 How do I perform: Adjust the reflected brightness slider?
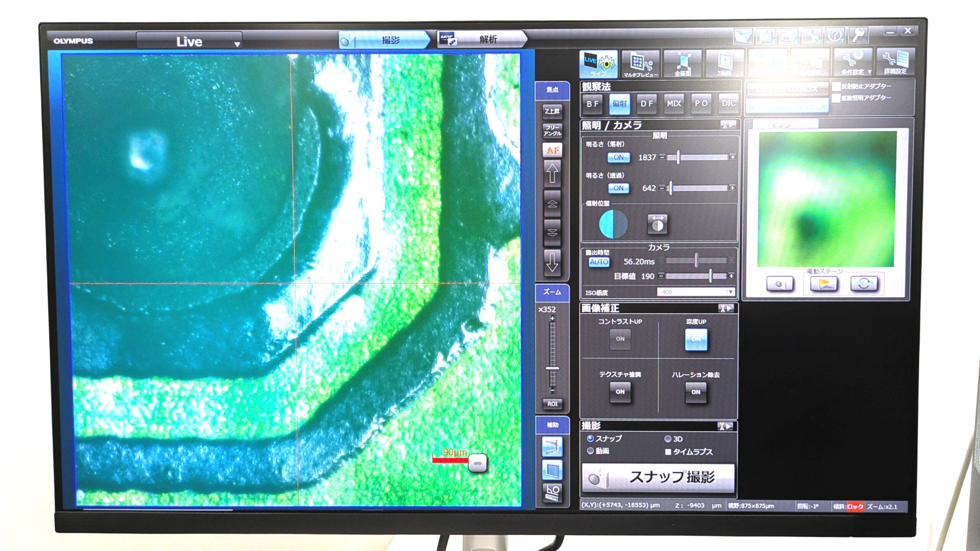(x=678, y=157)
